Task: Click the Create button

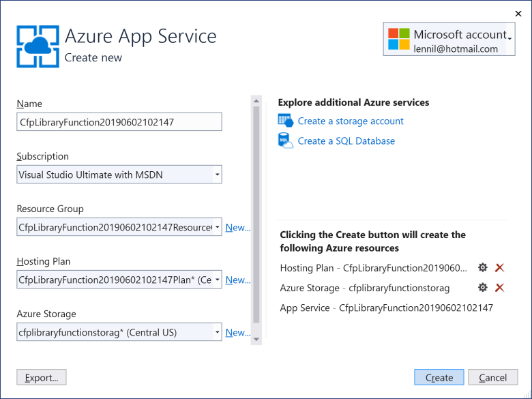Action: 439,377
